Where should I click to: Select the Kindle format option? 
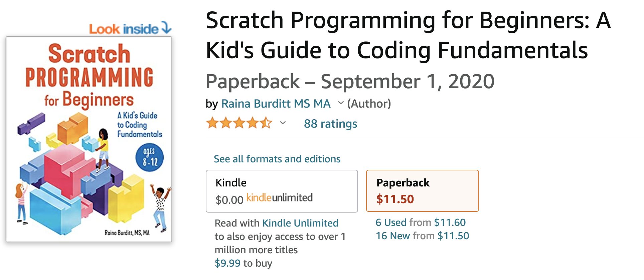click(x=282, y=191)
